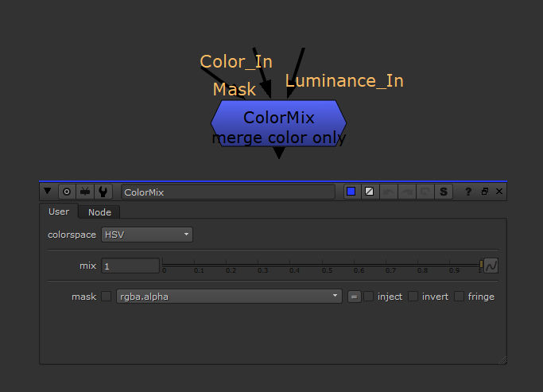This screenshot has width=543, height=392.
Task: Click the equals button beside mask dropdown
Action: [x=355, y=297]
